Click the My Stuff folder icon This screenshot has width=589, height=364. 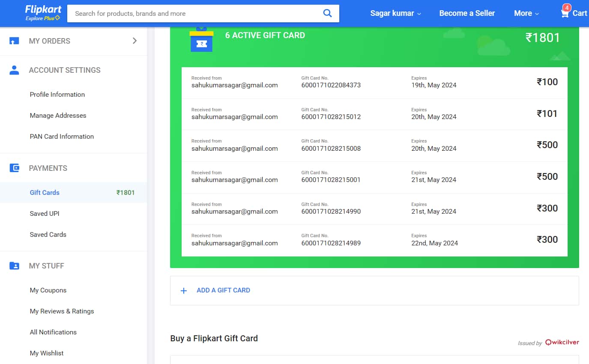(x=14, y=266)
